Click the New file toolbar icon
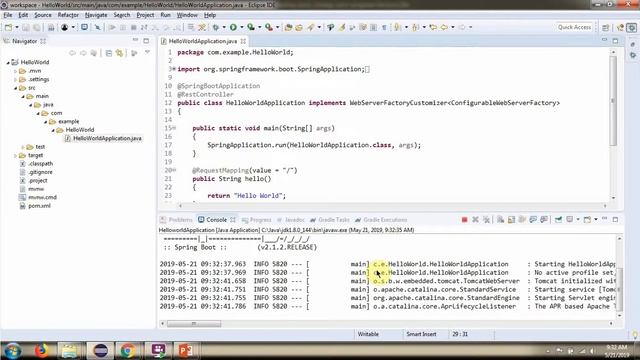 point(8,27)
